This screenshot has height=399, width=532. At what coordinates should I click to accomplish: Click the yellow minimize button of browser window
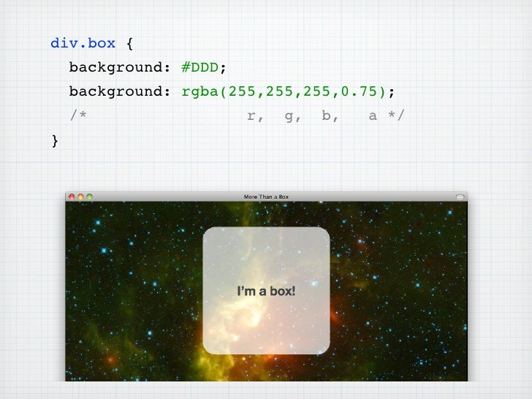point(80,197)
